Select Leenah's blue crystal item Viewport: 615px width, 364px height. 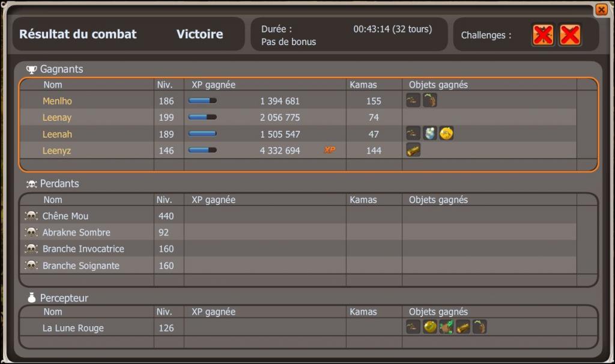coord(430,133)
